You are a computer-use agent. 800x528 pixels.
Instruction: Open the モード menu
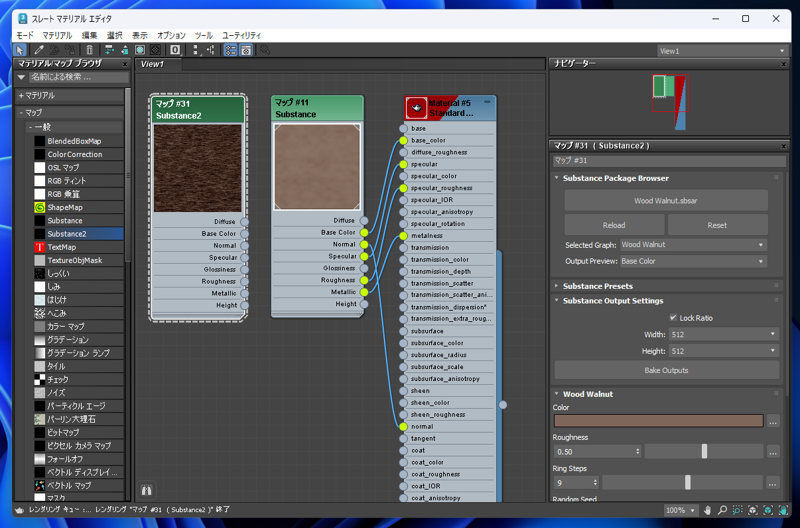[x=25, y=35]
